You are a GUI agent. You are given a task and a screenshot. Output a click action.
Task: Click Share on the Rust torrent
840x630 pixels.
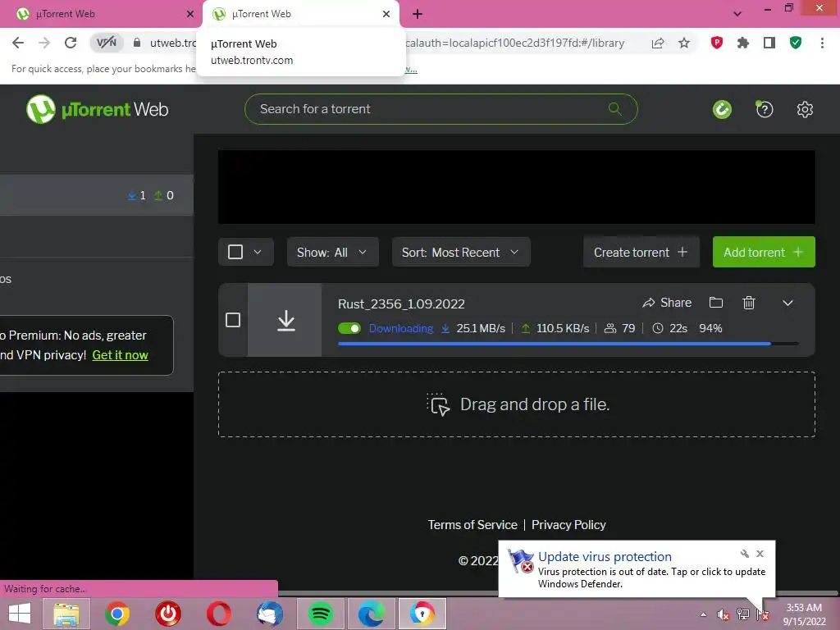click(667, 303)
